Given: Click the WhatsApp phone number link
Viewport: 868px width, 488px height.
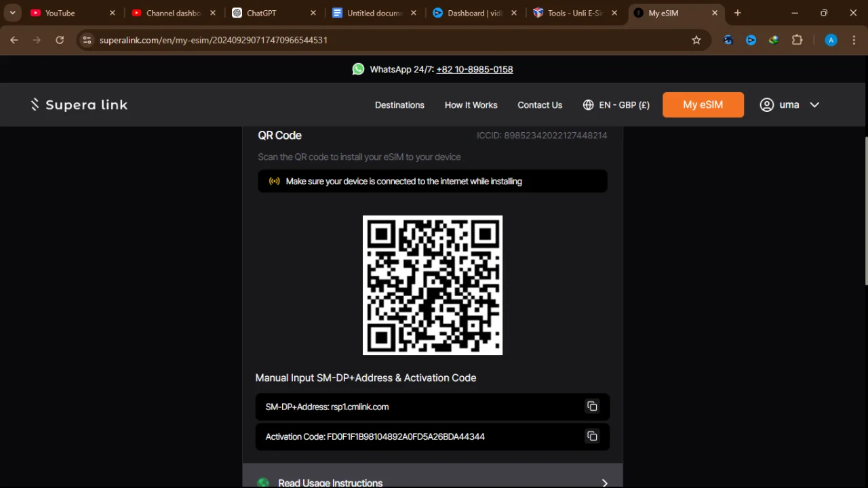Looking at the screenshot, I should click(x=475, y=69).
